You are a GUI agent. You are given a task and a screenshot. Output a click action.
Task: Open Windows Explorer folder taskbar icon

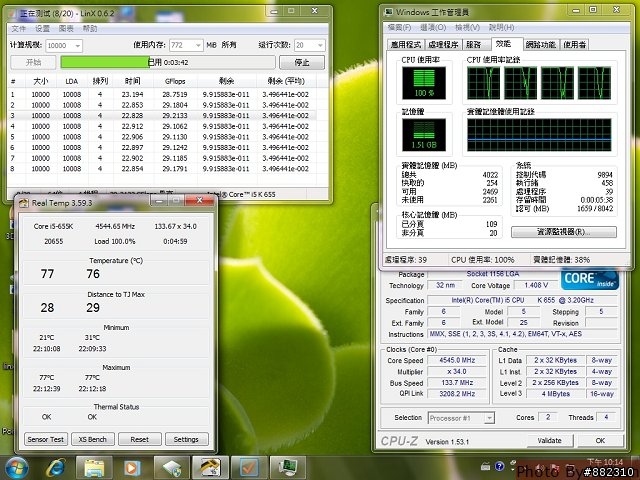click(94, 468)
